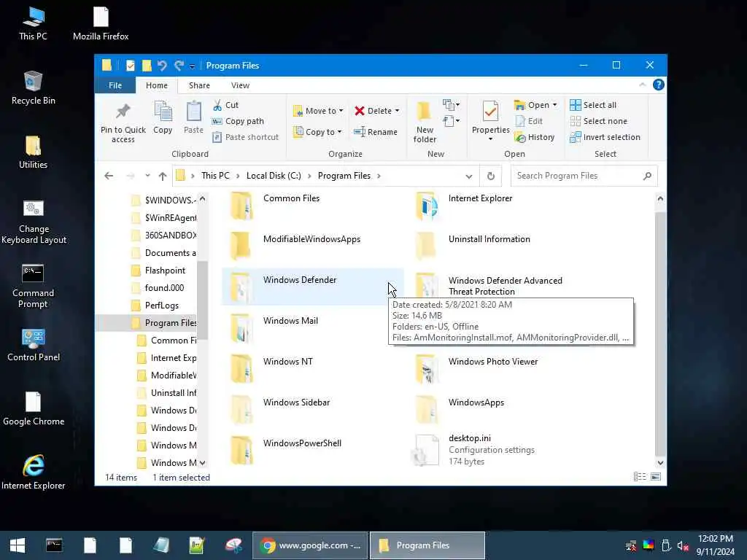The image size is (747, 560).
Task: Click the red Delete button
Action: [x=373, y=111]
